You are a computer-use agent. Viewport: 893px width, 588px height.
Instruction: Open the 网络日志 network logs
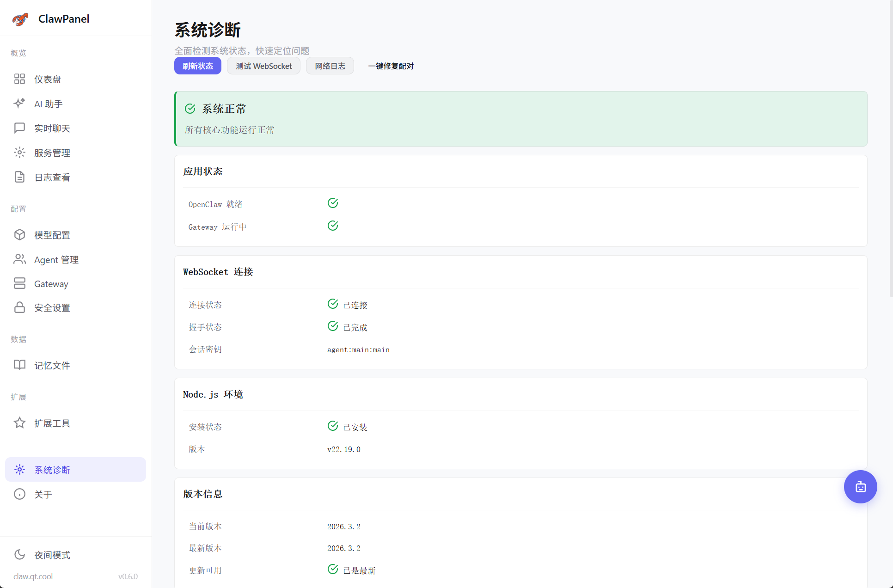(x=330, y=66)
